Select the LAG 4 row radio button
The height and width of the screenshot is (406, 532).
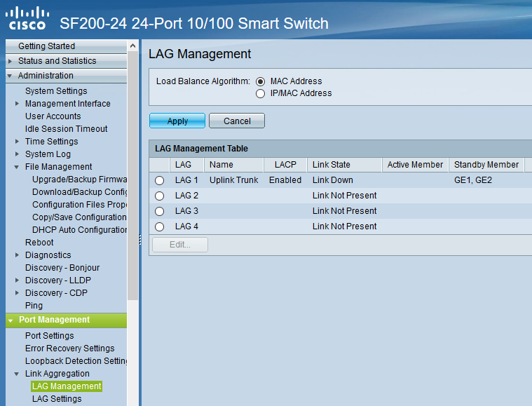[x=160, y=226]
